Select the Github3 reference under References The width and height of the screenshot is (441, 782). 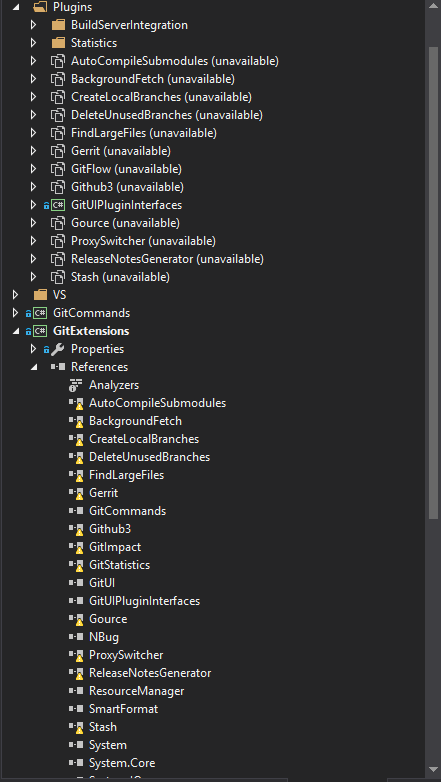[x=110, y=529]
